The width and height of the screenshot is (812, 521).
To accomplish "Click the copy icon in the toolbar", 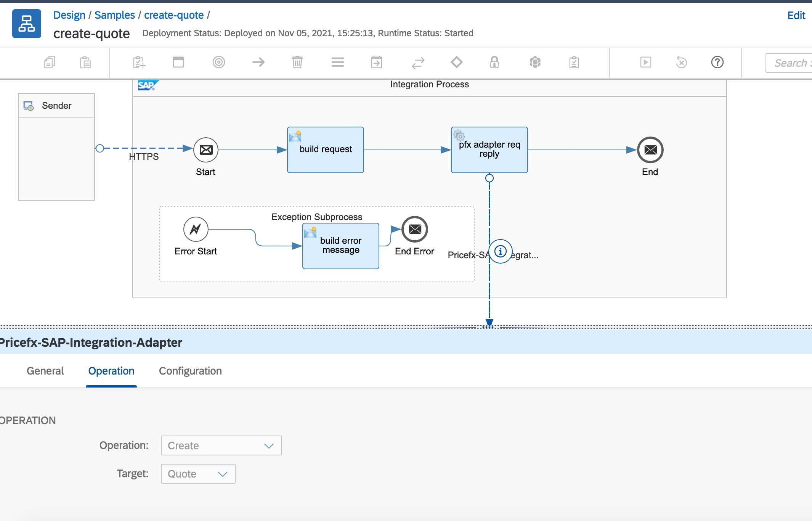I will click(x=50, y=62).
